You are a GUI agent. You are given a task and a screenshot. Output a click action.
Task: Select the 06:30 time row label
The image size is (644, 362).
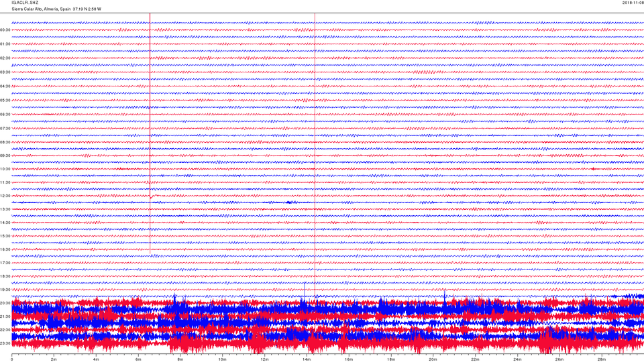click(5, 115)
